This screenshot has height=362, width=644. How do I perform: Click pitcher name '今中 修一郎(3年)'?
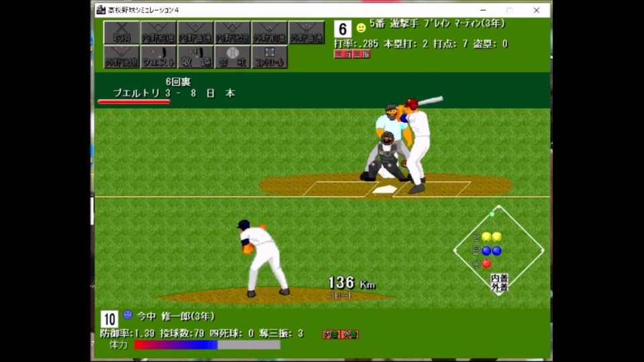point(176,316)
